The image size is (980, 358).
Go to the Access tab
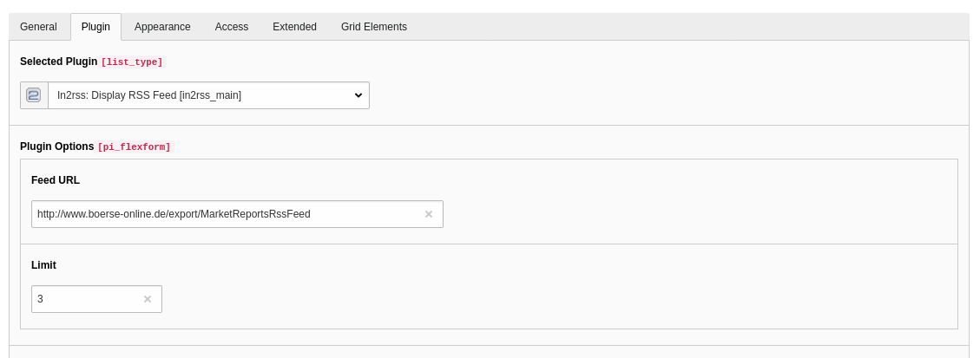click(x=232, y=27)
